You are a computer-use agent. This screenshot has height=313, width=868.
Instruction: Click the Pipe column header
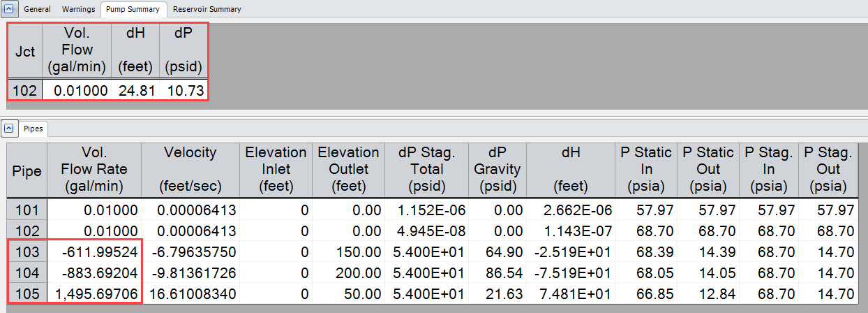(x=27, y=170)
